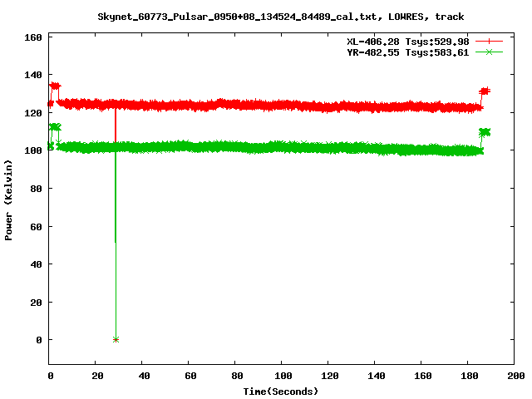Click the plot title Skynet_60773_Pulsar_0950+08 text

281,17
